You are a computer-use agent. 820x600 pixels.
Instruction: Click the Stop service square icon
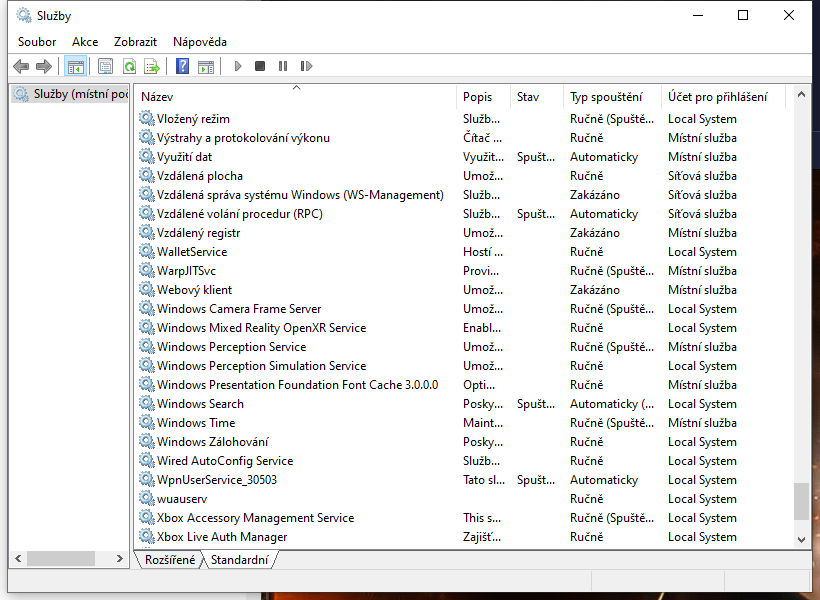click(x=260, y=66)
